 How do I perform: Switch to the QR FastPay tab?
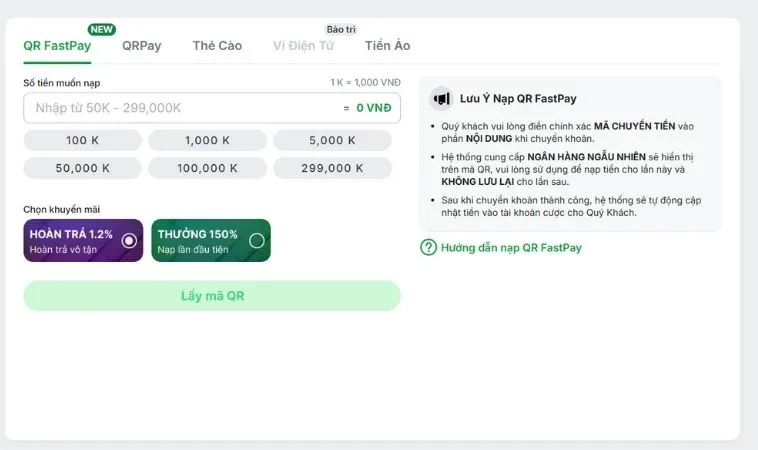57,46
